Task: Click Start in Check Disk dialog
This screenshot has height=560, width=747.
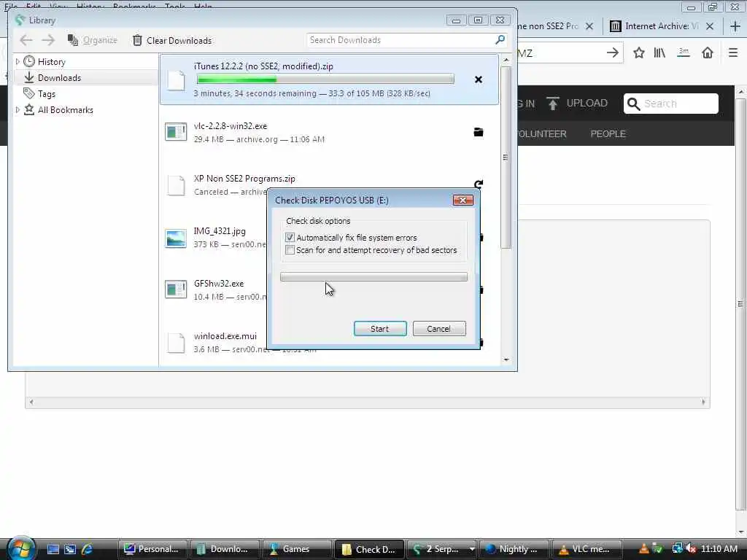Action: pyautogui.click(x=380, y=329)
